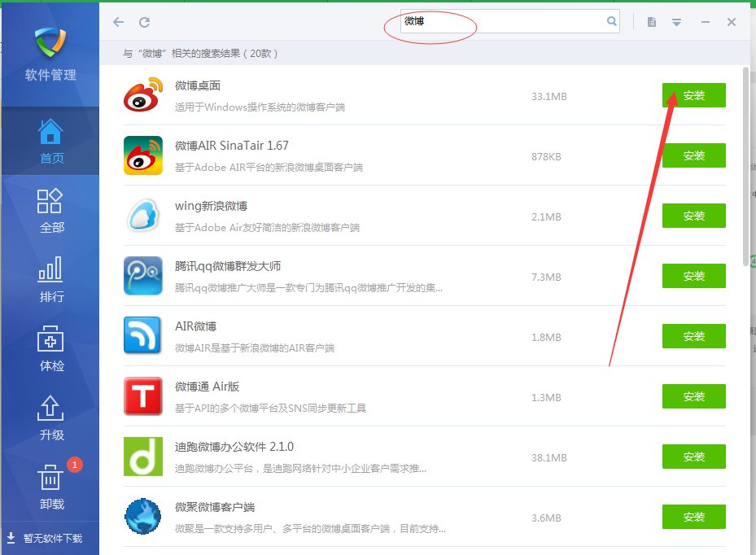
Task: Click the 微博桌面 app icon
Action: coord(142,94)
